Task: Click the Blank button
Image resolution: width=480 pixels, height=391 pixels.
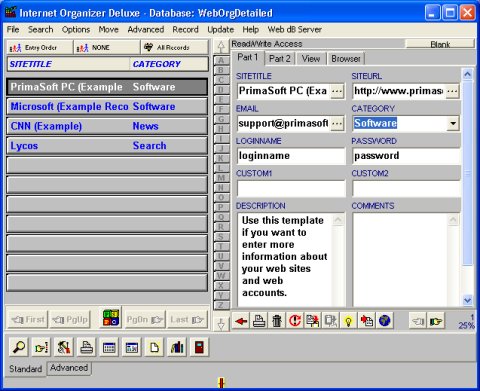Action: 440,44
